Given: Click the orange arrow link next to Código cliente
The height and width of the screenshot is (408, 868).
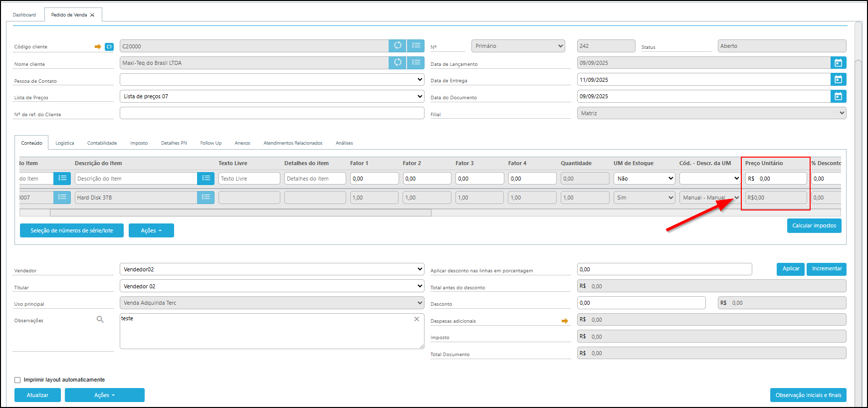Looking at the screenshot, I should tap(98, 46).
